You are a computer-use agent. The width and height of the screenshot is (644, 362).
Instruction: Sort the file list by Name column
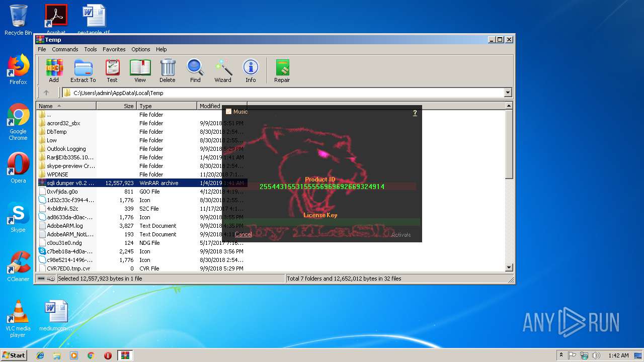pyautogui.click(x=66, y=106)
